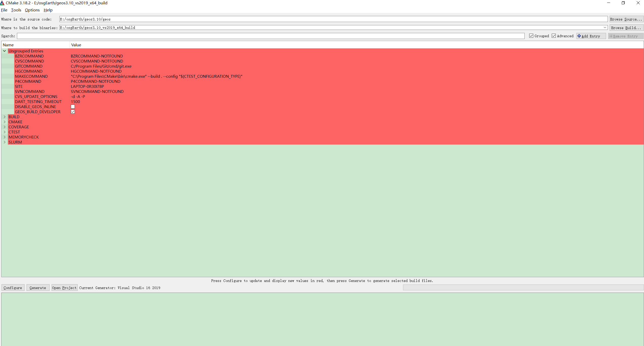Viewport: 644px width, 346px height.
Task: Open the Options menu
Action: click(x=32, y=10)
